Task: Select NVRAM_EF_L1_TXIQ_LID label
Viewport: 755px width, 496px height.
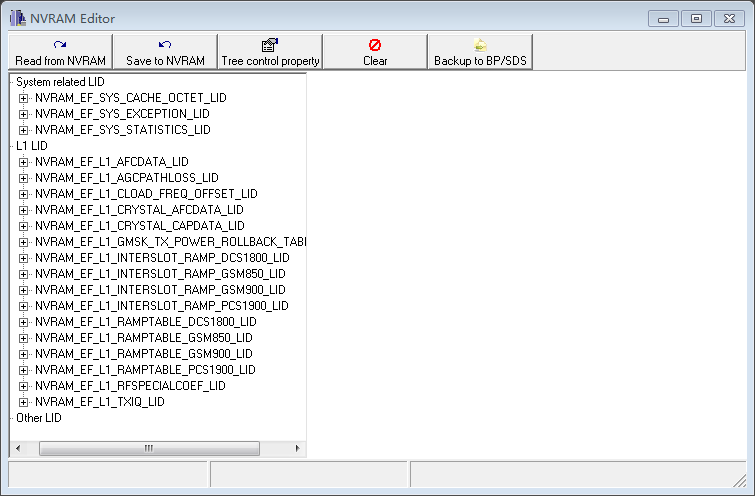Action: click(100, 402)
